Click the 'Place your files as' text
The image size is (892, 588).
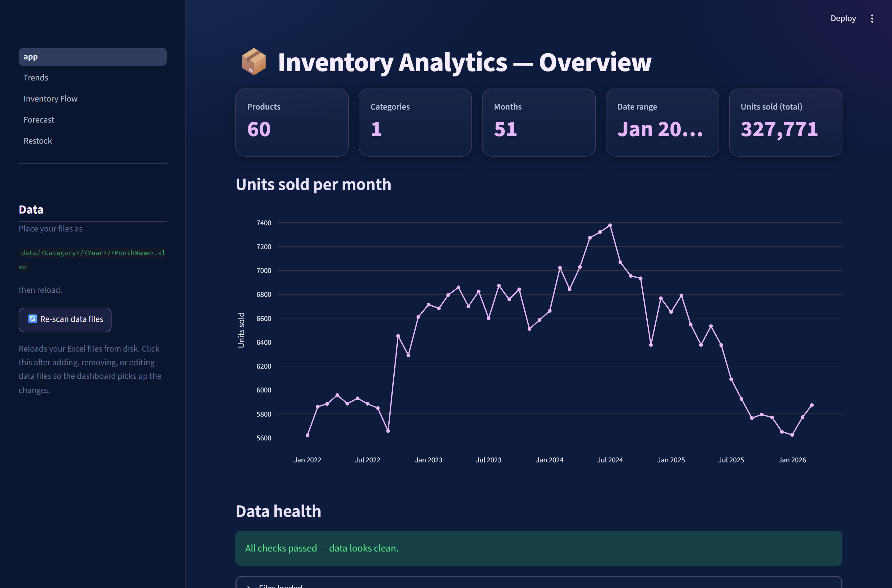[51, 229]
